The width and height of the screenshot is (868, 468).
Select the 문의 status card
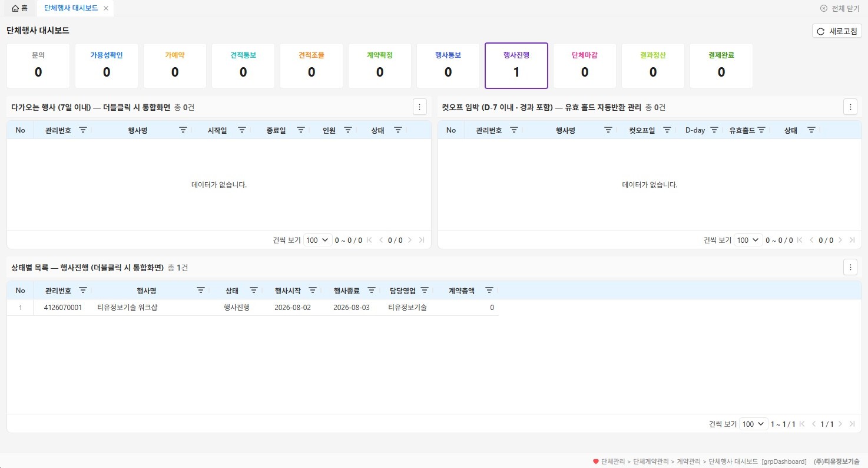coord(38,65)
